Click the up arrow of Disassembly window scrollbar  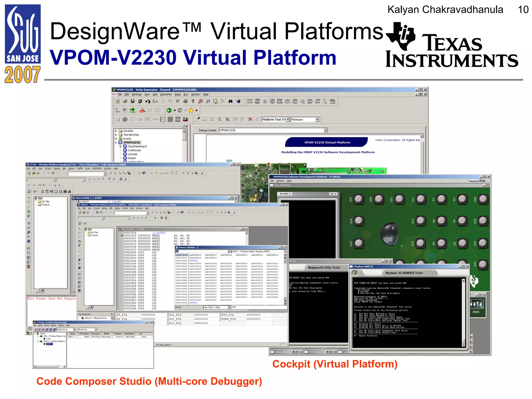[x=247, y=233]
